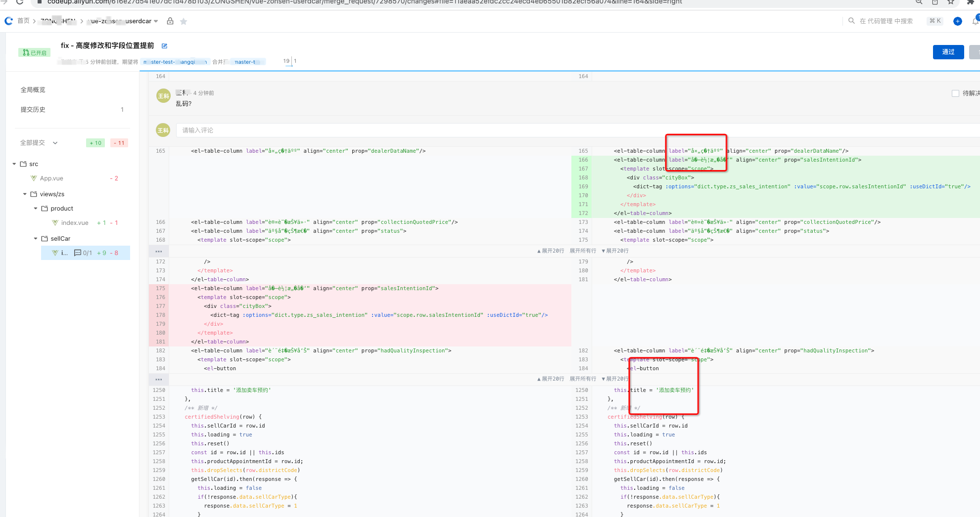Click the views/zs folder icon
The image size is (980, 517).
pyautogui.click(x=34, y=194)
